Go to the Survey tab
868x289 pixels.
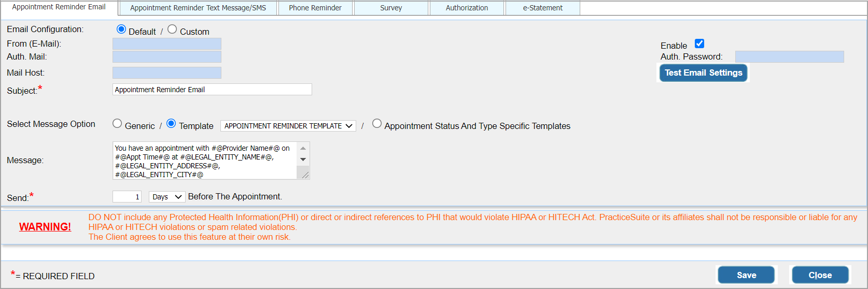point(391,8)
